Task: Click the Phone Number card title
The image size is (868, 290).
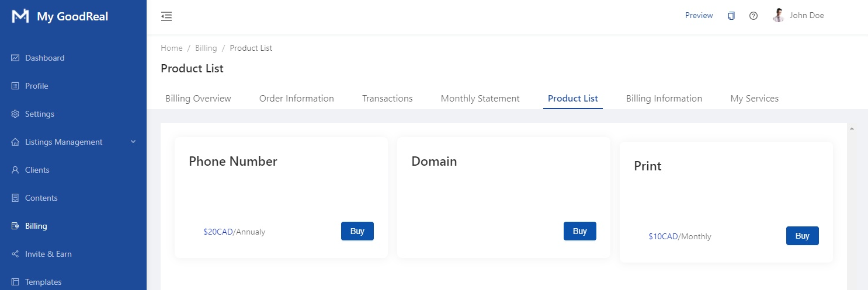Action: [233, 161]
